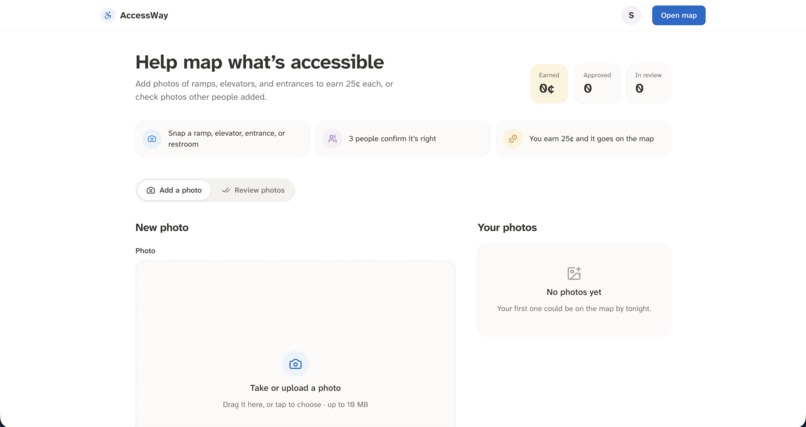Click Your first one could be on the map text
This screenshot has height=427, width=806.
coord(574,309)
